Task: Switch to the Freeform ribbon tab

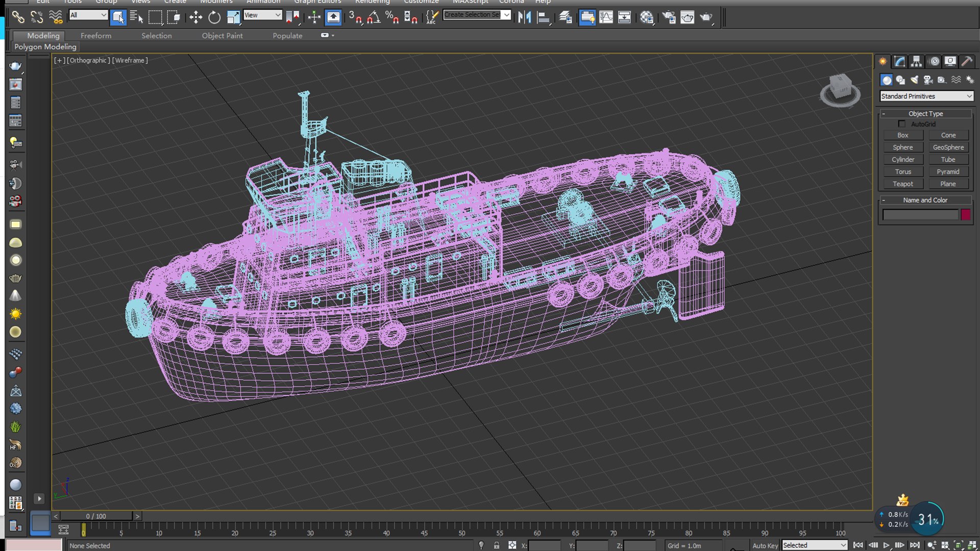Action: point(96,36)
